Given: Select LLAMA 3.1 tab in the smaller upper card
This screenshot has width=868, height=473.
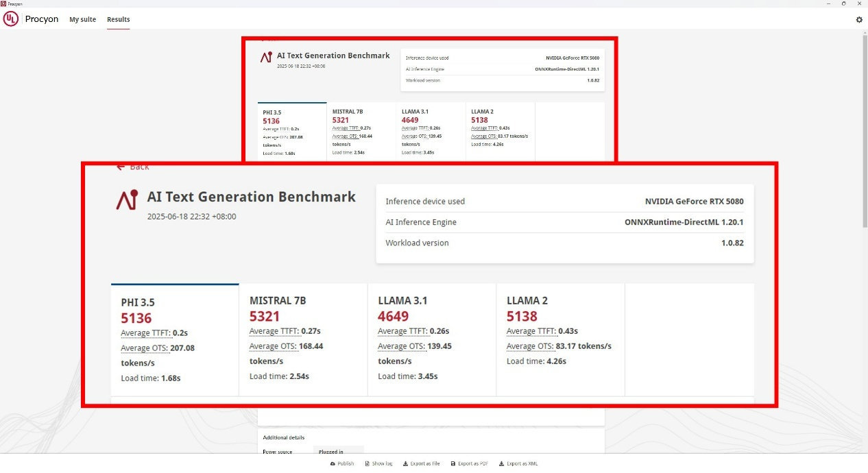Looking at the screenshot, I should point(431,132).
